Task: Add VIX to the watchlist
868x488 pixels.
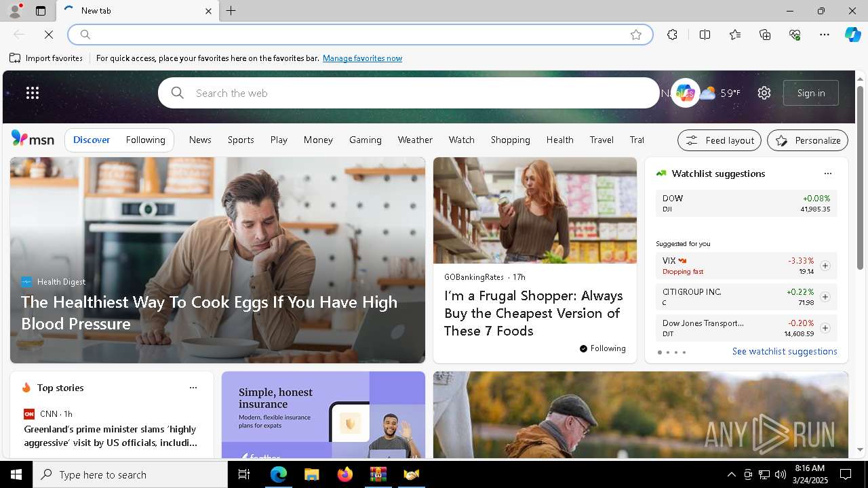Action: [x=825, y=266]
